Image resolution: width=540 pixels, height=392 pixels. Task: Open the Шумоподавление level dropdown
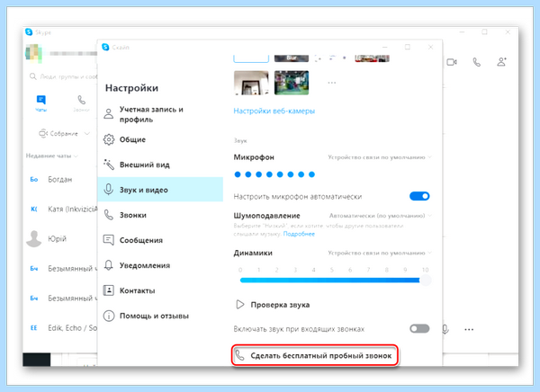pyautogui.click(x=380, y=216)
